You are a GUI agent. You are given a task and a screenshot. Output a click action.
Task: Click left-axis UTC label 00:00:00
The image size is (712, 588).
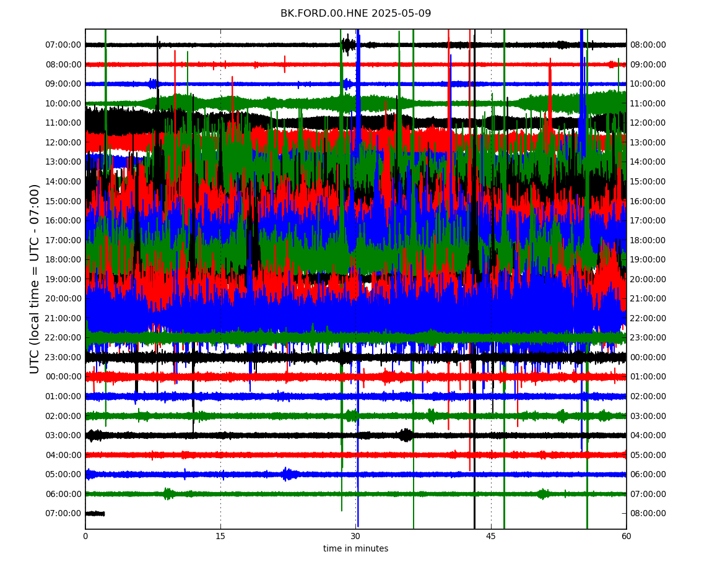(64, 377)
